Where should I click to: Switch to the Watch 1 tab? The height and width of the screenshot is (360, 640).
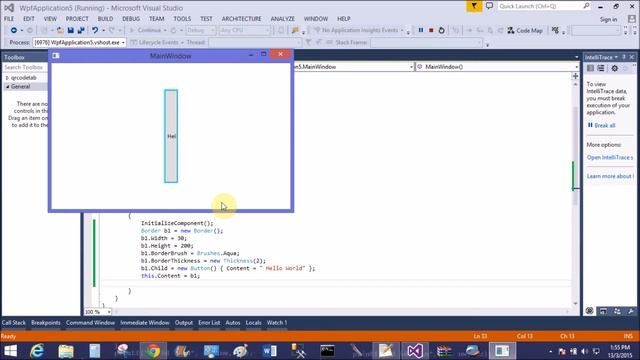click(x=277, y=323)
